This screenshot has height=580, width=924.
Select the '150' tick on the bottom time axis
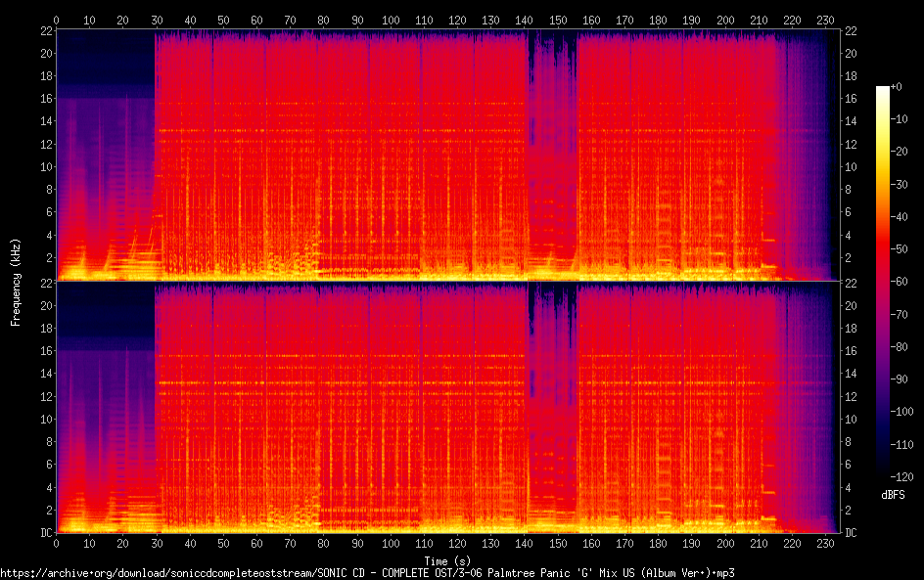tap(558, 544)
